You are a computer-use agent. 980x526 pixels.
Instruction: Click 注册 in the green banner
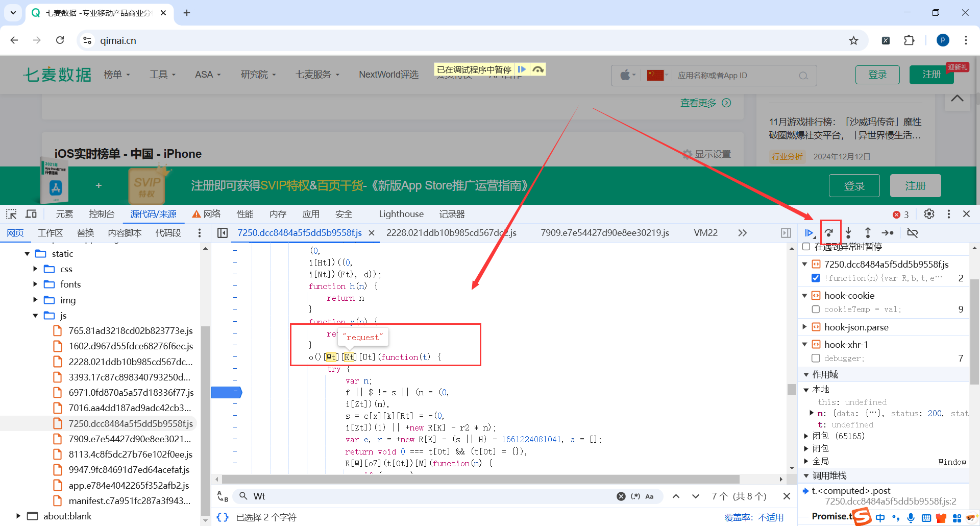(x=915, y=185)
